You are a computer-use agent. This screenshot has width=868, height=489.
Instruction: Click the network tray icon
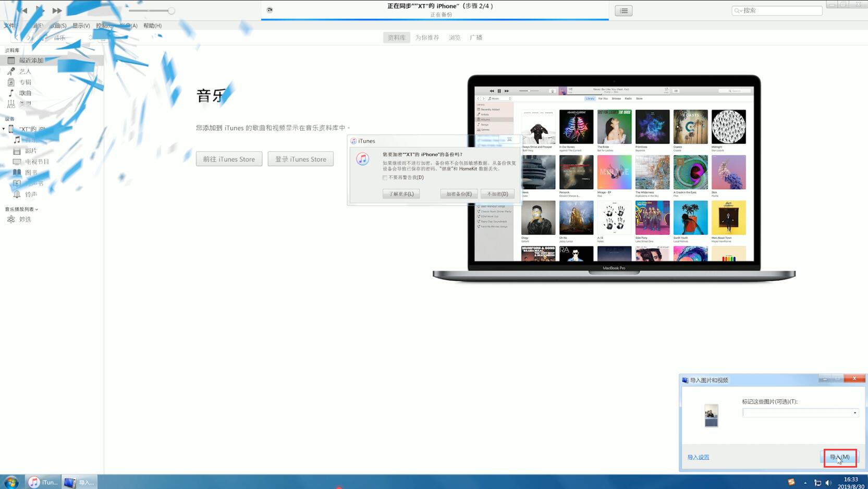(817, 483)
